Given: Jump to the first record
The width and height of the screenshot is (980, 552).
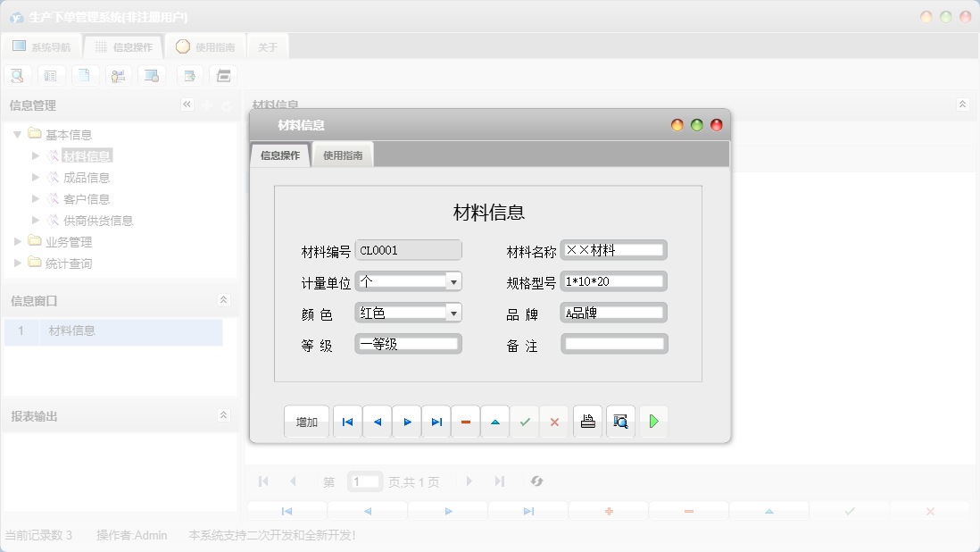Looking at the screenshot, I should 347,421.
